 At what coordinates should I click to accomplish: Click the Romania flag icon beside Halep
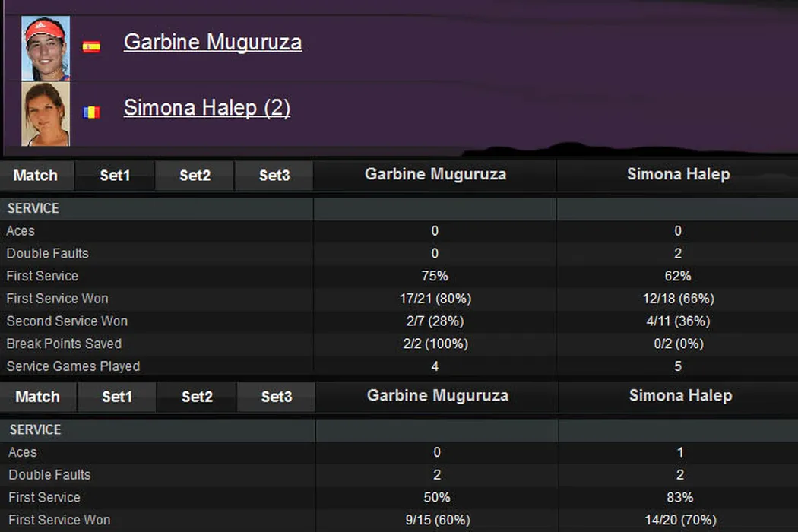point(91,112)
